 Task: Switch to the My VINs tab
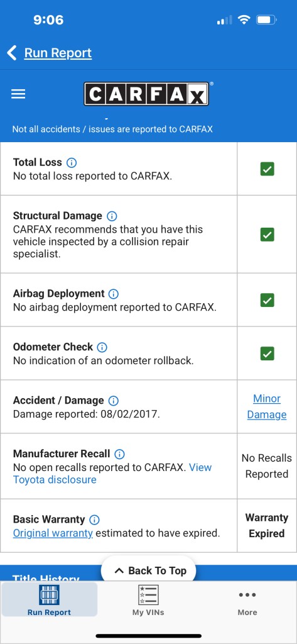click(x=148, y=600)
